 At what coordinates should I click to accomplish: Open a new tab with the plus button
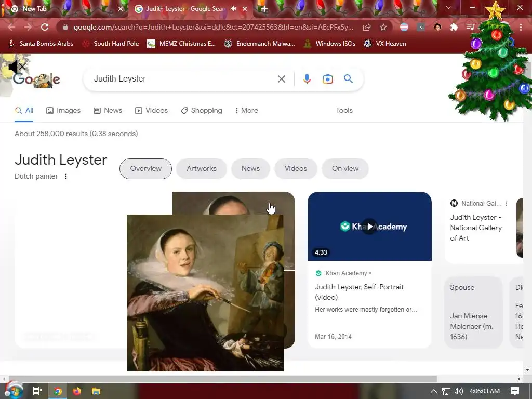click(264, 9)
